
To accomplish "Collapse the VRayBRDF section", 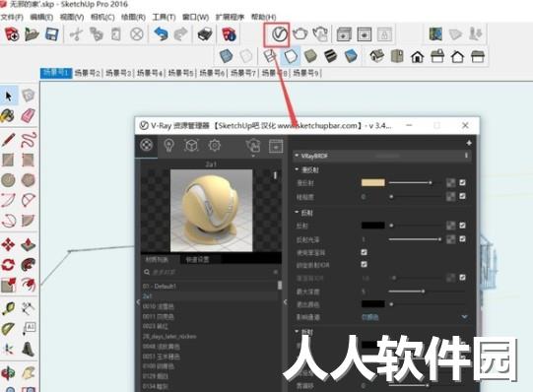I will tap(297, 156).
